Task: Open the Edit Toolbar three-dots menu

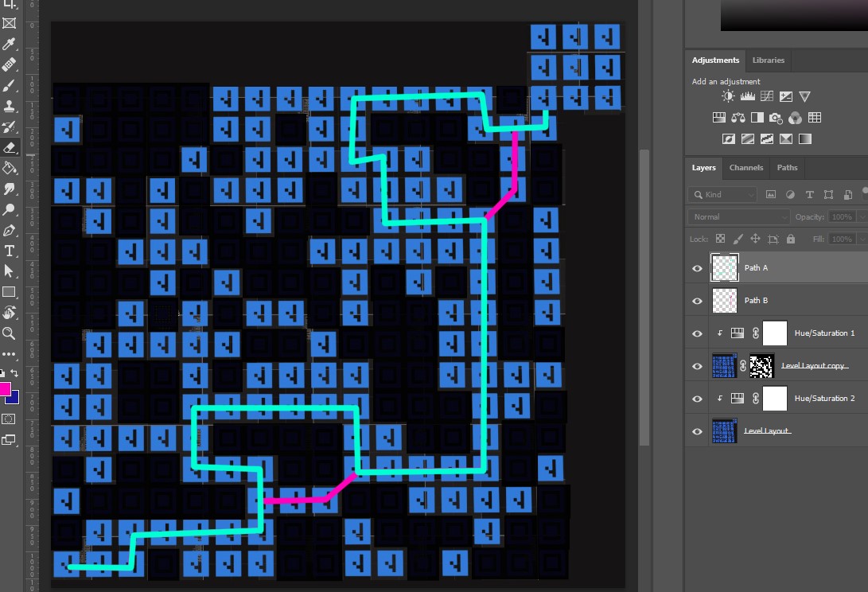Action: 9,354
